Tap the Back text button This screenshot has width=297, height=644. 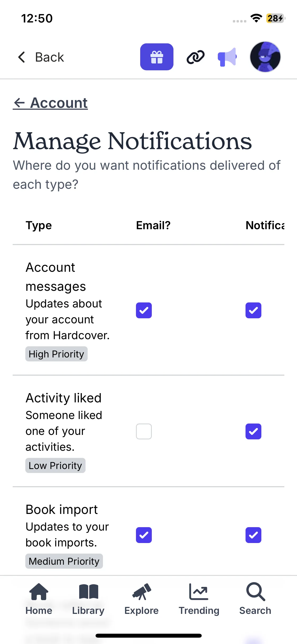point(50,57)
